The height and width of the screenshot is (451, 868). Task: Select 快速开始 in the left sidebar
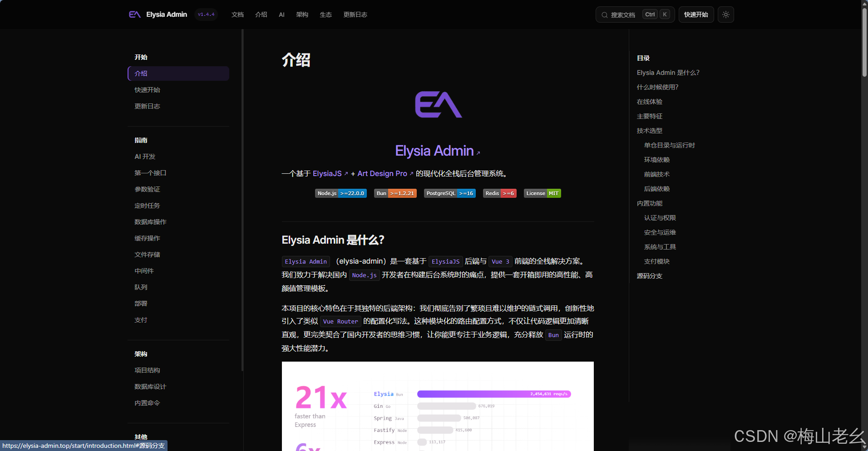[x=147, y=90]
